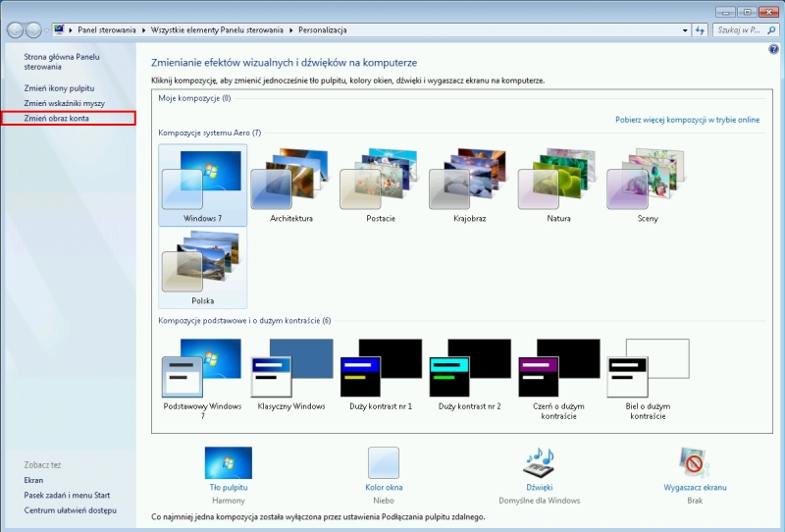Choose the Postacie theme
Viewport: 785px width, 532px height.
click(381, 185)
